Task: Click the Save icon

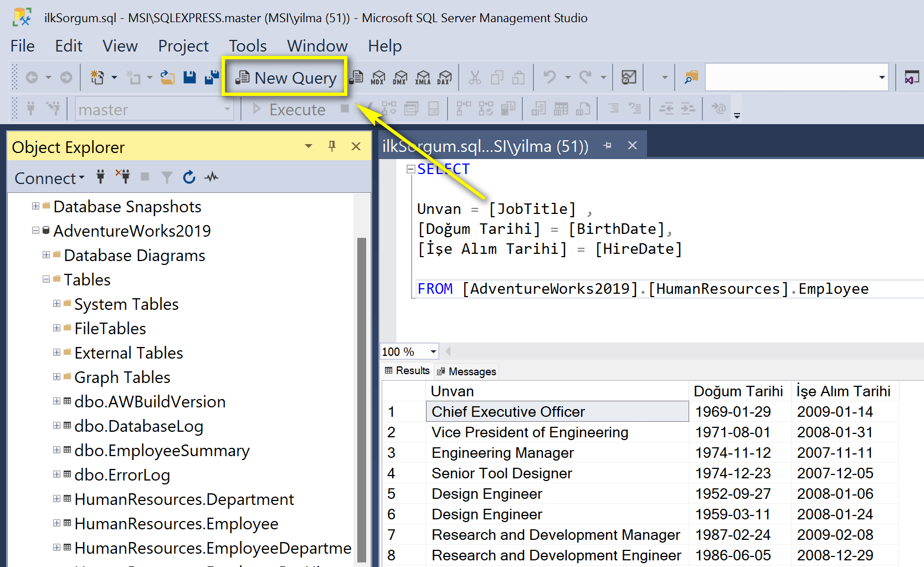Action: (x=190, y=77)
